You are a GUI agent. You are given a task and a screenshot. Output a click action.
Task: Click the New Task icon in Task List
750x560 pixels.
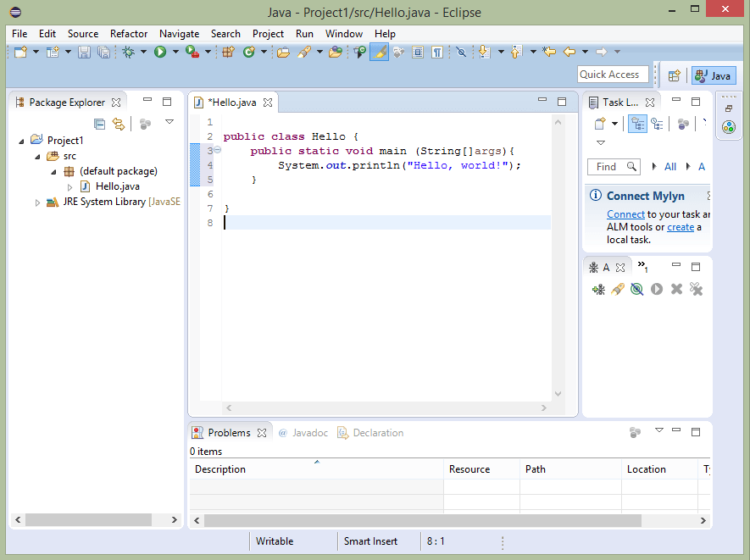click(599, 124)
